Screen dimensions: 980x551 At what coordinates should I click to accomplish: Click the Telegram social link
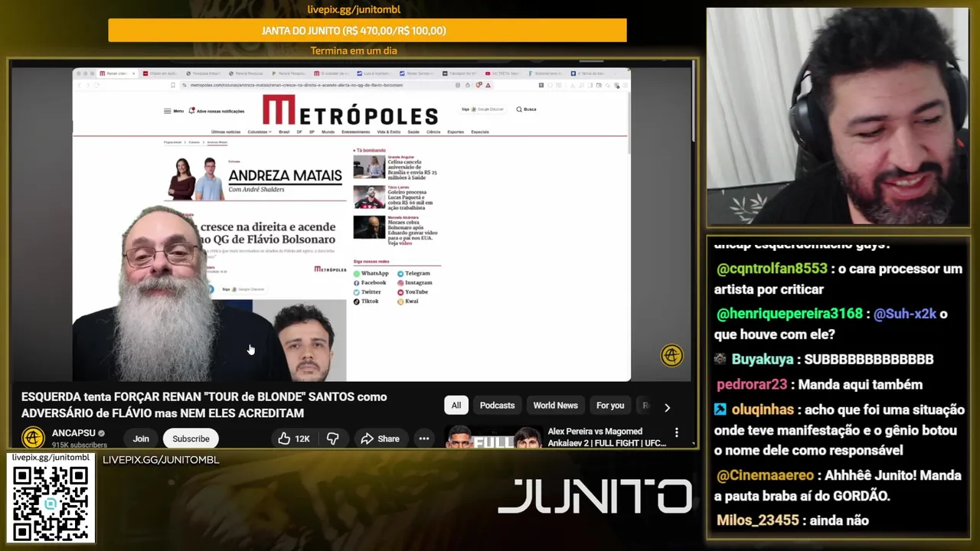click(x=414, y=273)
